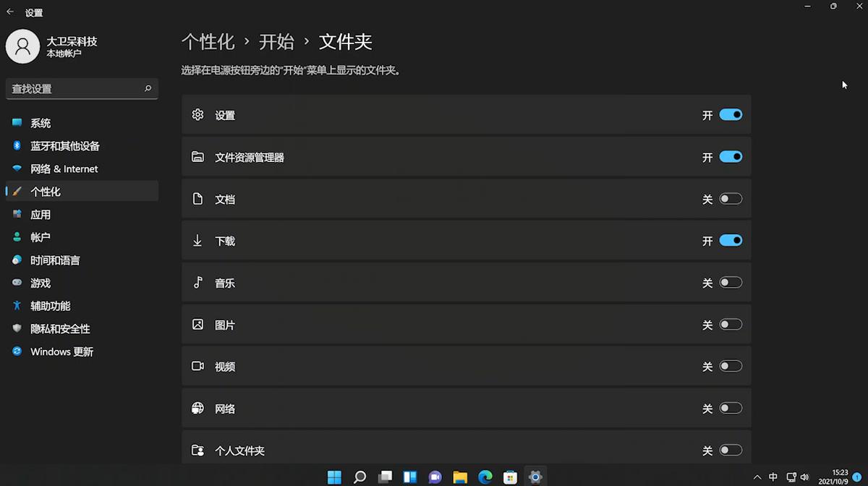Click the video camera icon beside 视频
This screenshot has height=486, width=868.
point(197,366)
